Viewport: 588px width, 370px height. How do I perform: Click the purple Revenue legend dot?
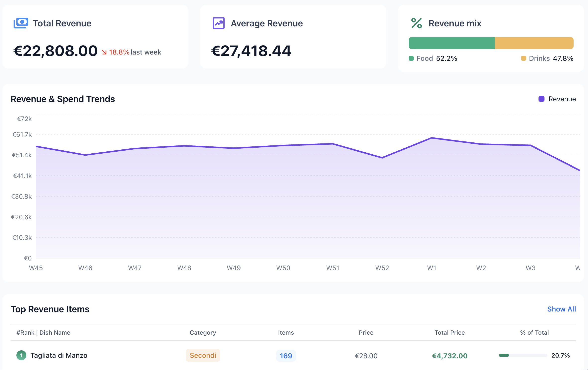click(541, 99)
